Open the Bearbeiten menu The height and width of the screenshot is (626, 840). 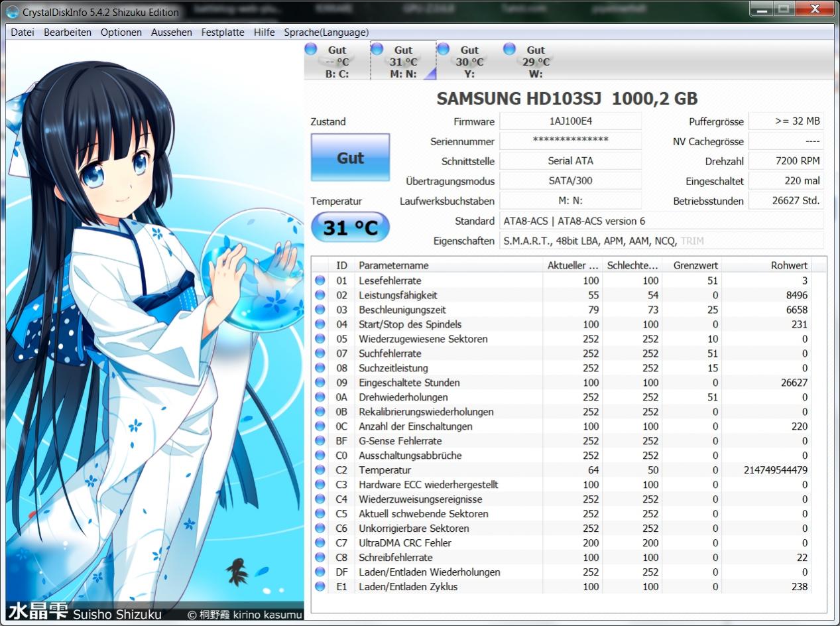coord(68,32)
